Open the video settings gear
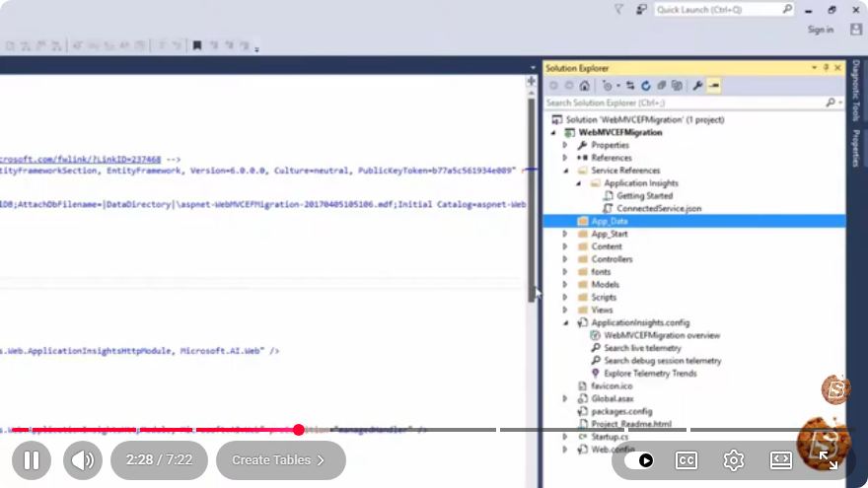The image size is (868, 488). pyautogui.click(x=734, y=460)
